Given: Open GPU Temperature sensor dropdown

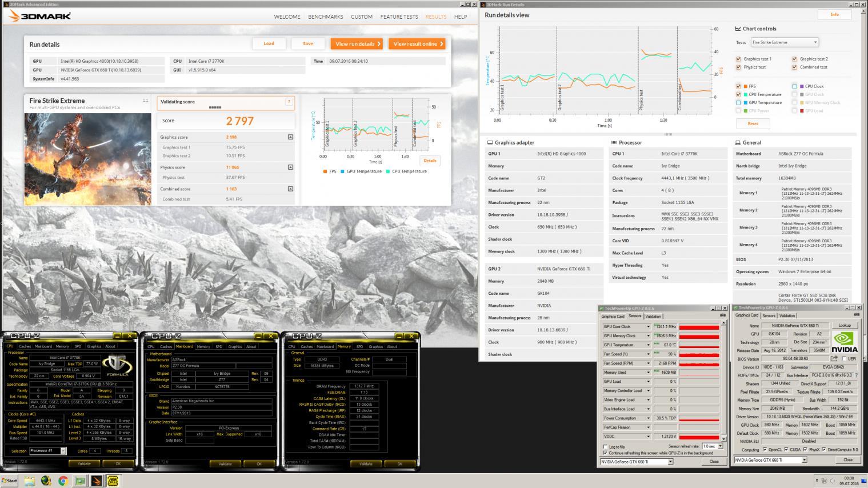Looking at the screenshot, I should 648,345.
